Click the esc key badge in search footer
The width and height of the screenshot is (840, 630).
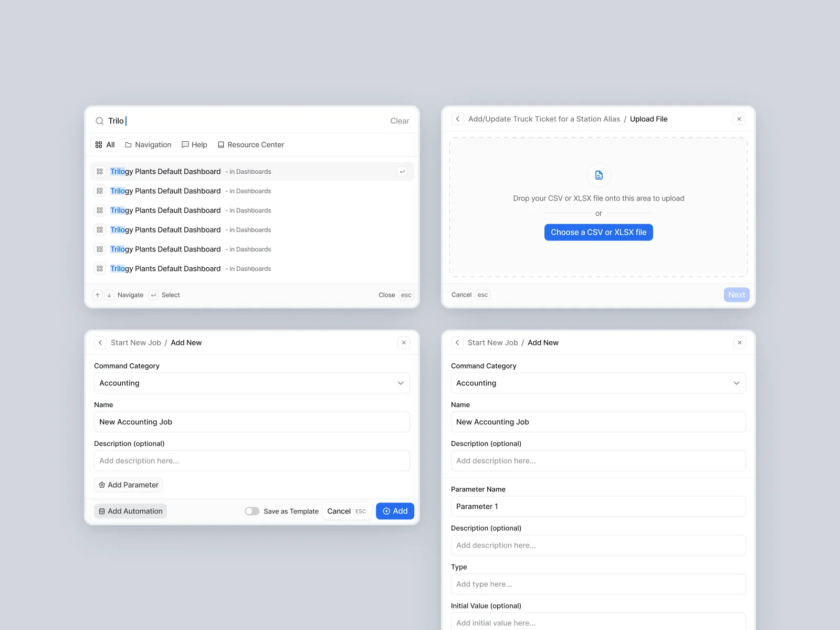(x=406, y=295)
